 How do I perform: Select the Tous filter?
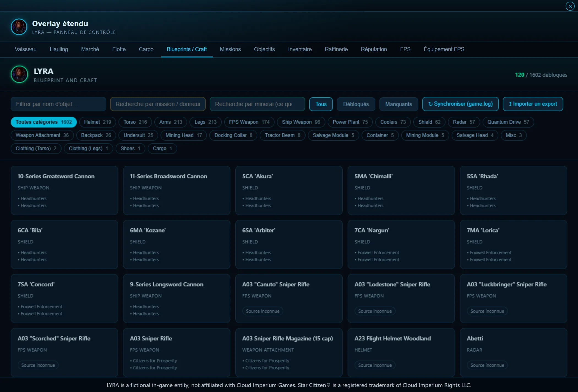321,104
